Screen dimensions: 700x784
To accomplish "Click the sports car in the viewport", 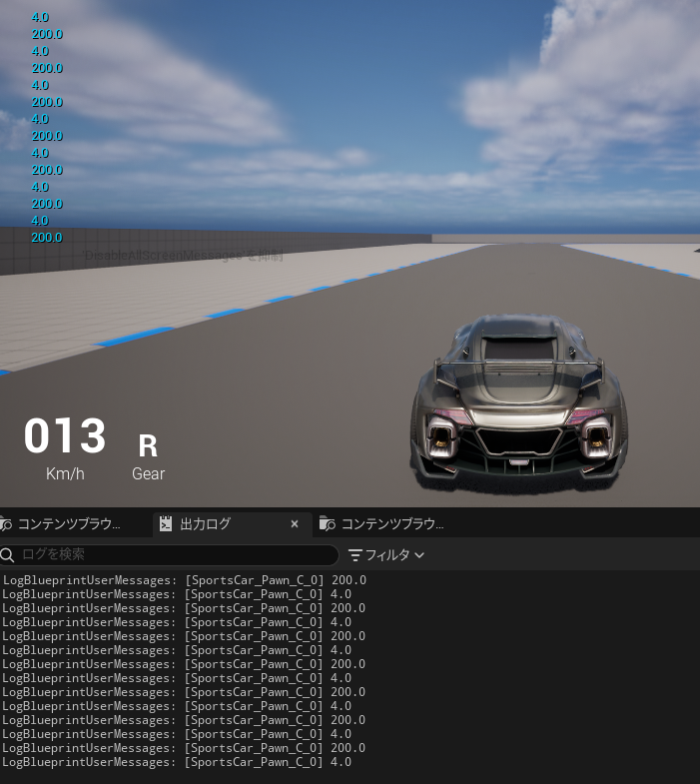I will (x=519, y=404).
